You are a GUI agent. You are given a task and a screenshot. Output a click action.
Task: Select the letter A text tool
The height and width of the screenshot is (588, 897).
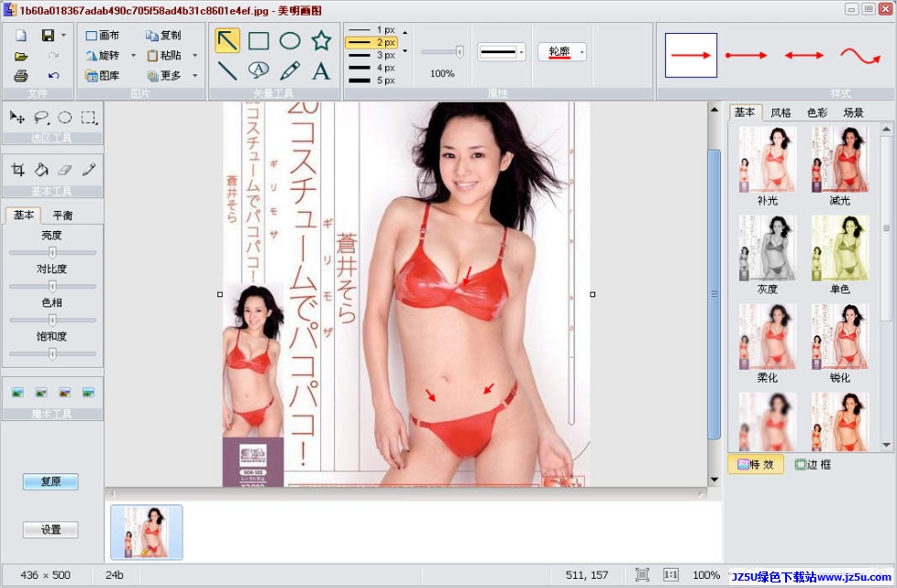322,71
